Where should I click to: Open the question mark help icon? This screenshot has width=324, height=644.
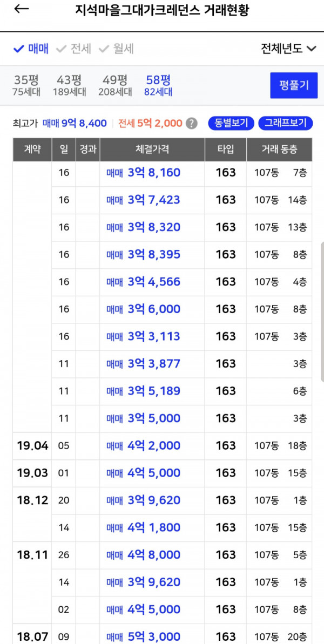pos(191,123)
